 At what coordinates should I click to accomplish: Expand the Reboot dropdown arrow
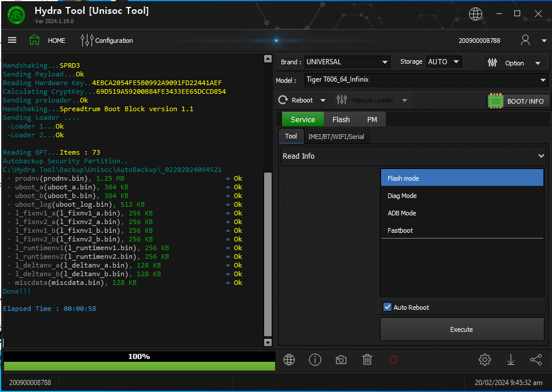coord(323,101)
